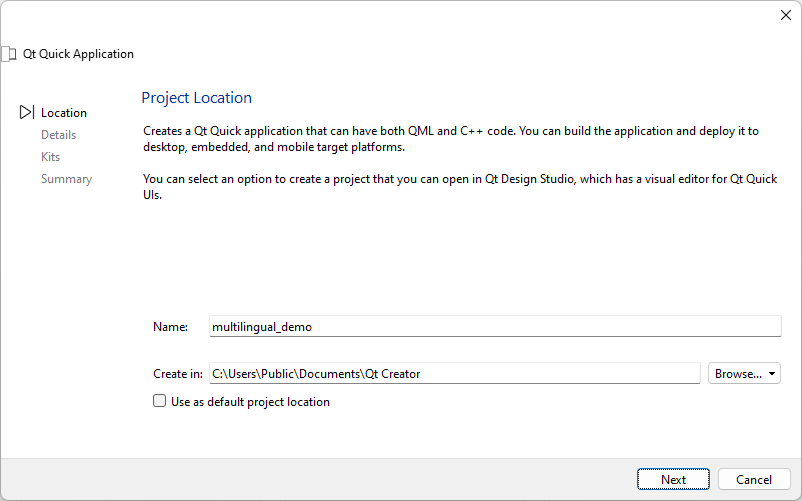Click the QML and C++ description paragraph

(x=450, y=139)
